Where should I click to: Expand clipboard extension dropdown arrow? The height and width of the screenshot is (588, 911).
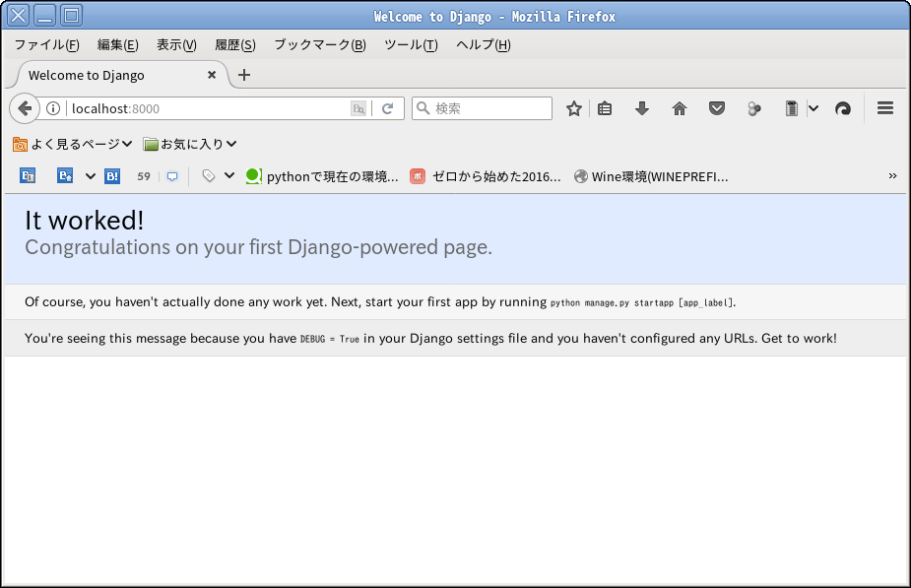[x=813, y=108]
